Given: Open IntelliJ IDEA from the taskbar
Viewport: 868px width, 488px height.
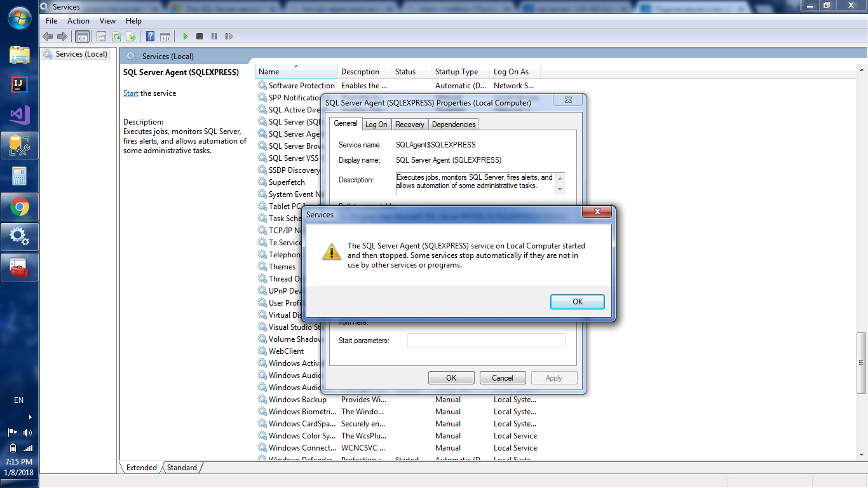Looking at the screenshot, I should click(x=20, y=85).
